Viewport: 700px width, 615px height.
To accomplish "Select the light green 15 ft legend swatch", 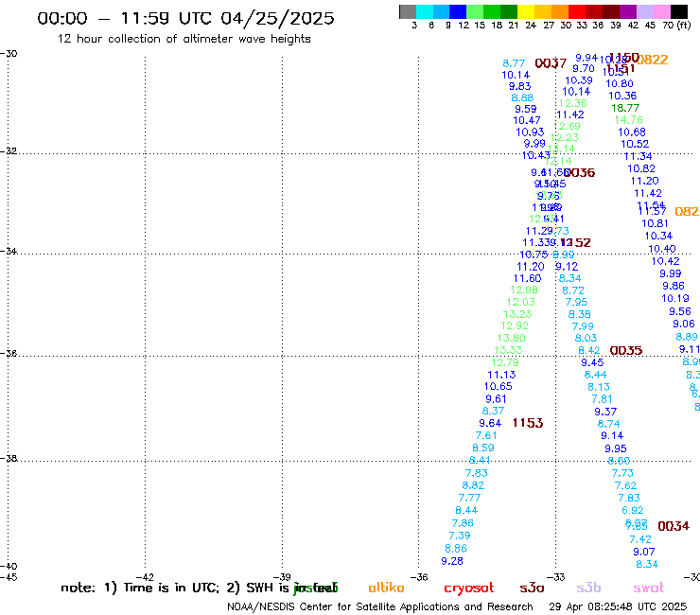I will (x=475, y=11).
